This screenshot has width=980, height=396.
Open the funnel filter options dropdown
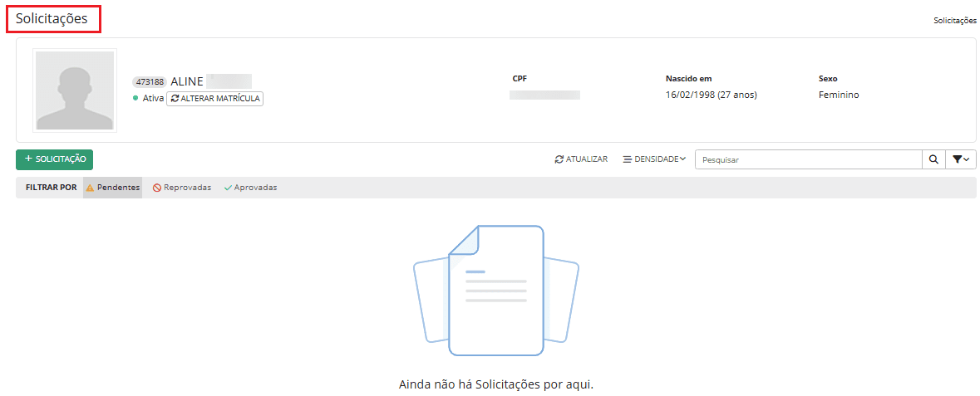[x=961, y=159]
